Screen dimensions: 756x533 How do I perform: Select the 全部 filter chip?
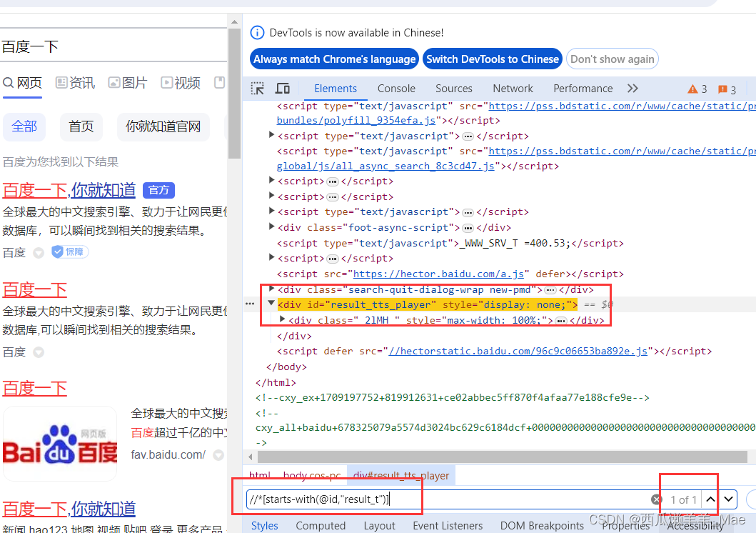(24, 126)
